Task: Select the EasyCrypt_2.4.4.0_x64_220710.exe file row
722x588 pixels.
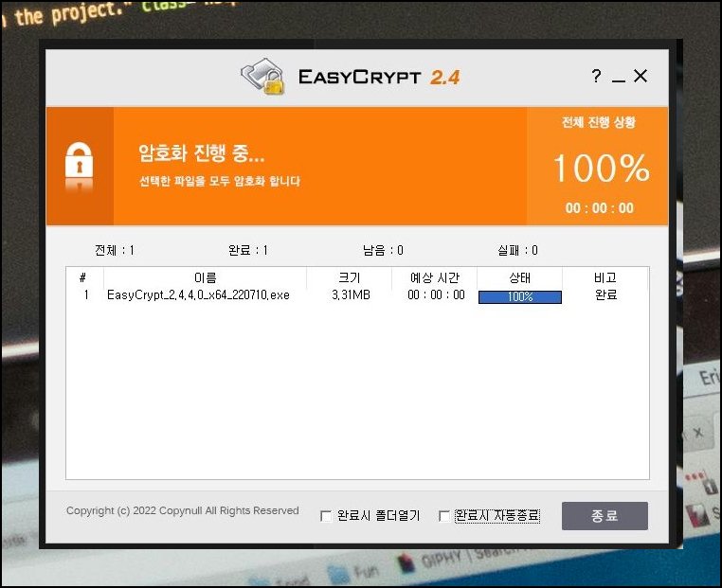Action: (357, 295)
